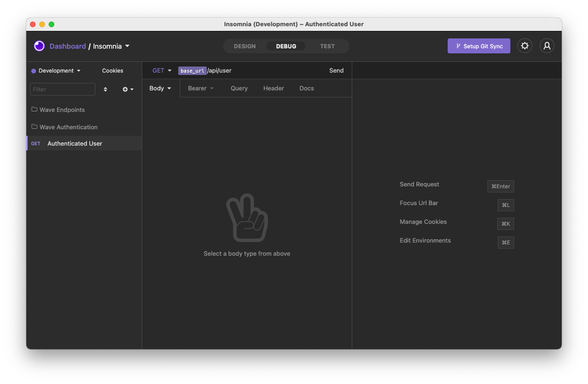Image resolution: width=588 pixels, height=384 pixels.
Task: Click the plus icon to create new request
Action: coord(125,89)
